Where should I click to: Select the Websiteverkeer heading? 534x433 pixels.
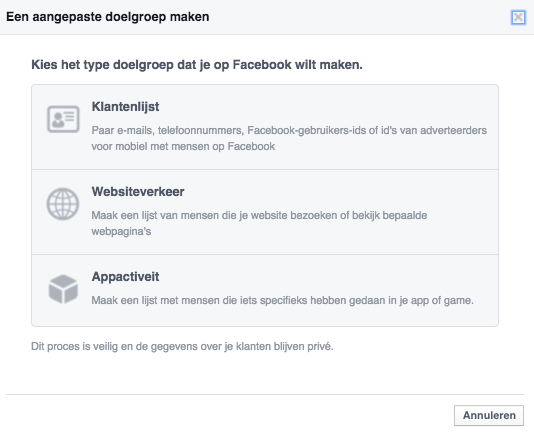click(138, 191)
